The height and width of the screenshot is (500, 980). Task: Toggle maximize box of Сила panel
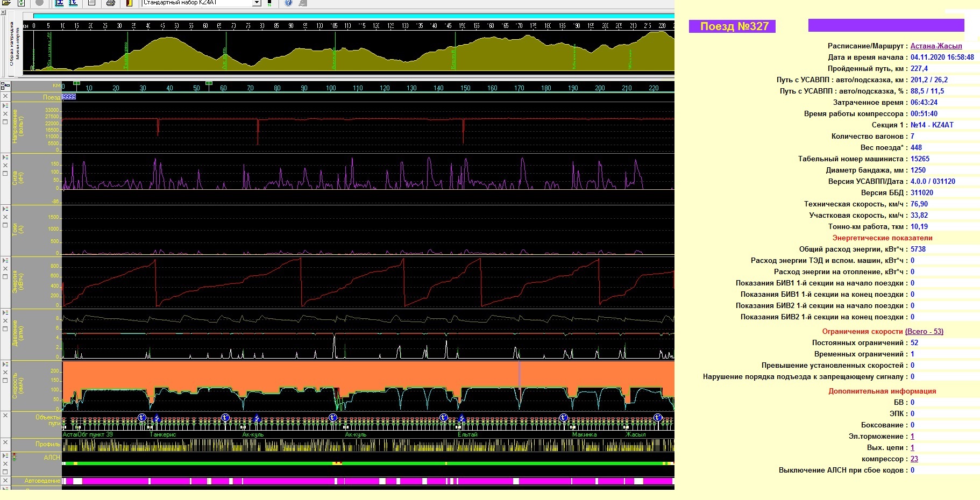pyautogui.click(x=5, y=174)
